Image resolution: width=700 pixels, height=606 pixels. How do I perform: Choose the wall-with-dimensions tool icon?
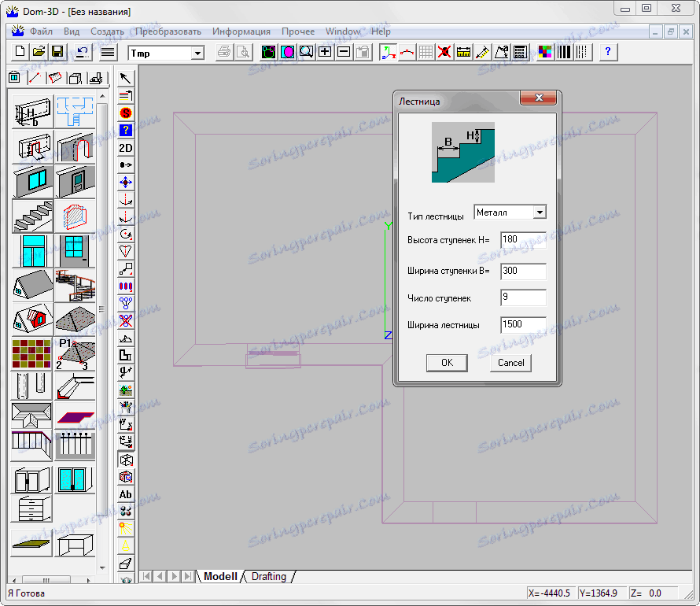32,113
